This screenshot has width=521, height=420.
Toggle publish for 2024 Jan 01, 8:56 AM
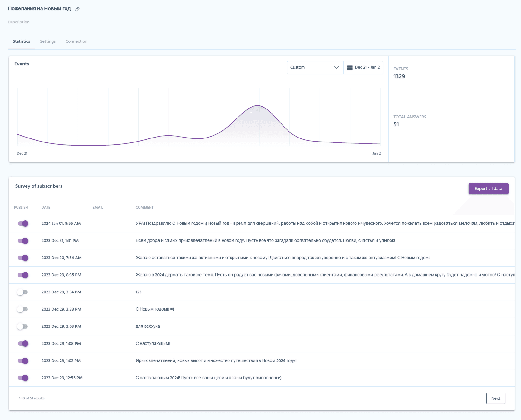coord(23,224)
